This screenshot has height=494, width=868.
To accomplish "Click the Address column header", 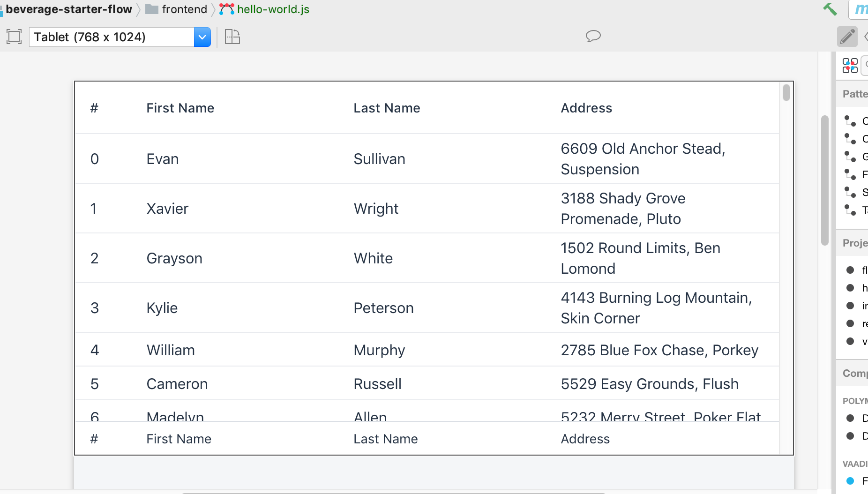I will (586, 108).
